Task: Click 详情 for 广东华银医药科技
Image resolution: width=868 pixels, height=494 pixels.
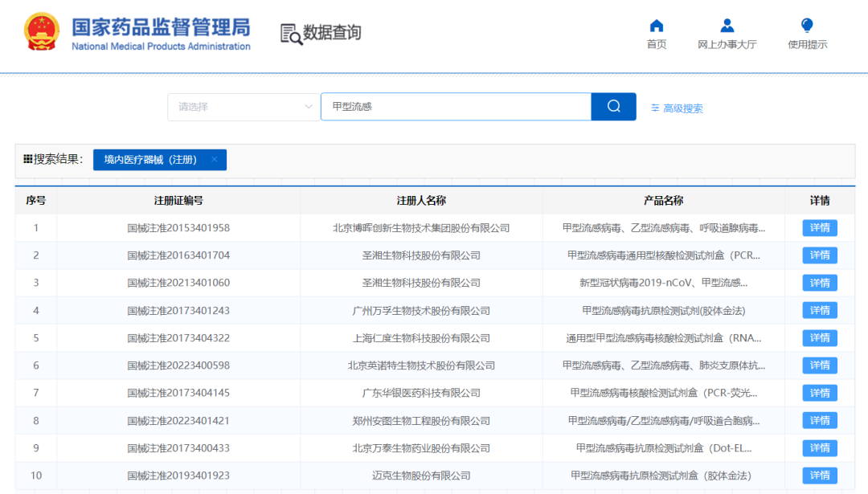Action: (x=819, y=393)
